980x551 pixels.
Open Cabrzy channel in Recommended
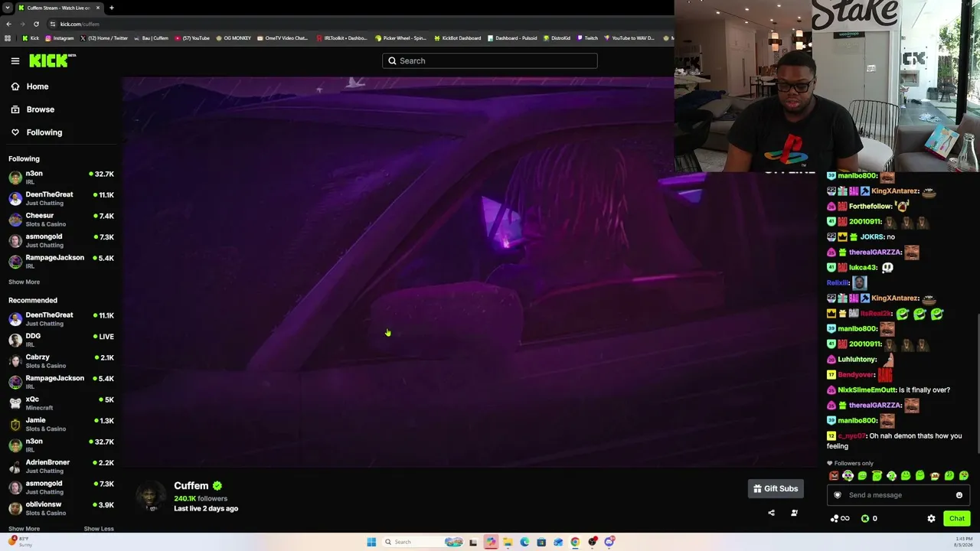pyautogui.click(x=61, y=360)
